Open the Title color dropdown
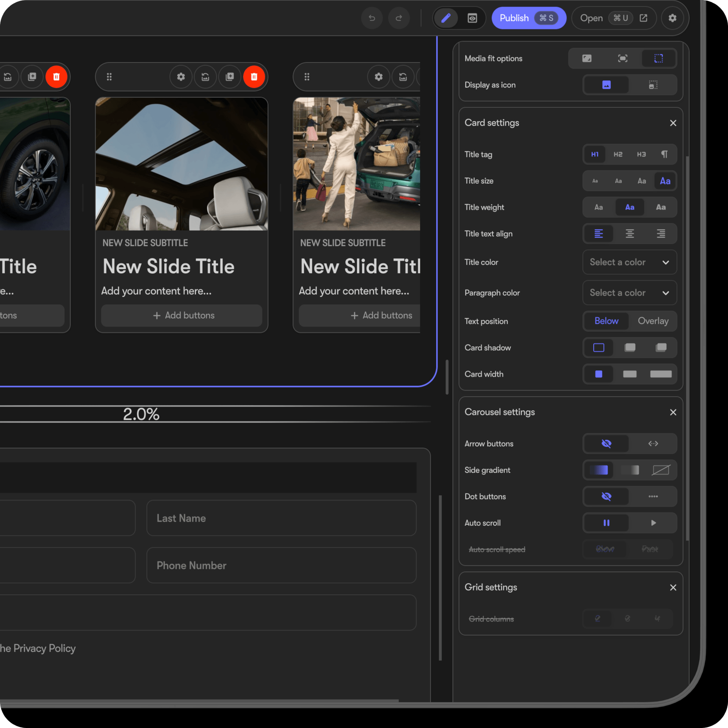This screenshot has width=728, height=728. click(x=630, y=262)
